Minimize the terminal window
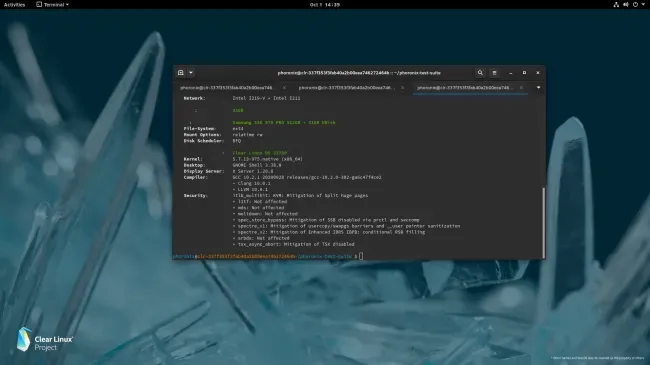Image resolution: width=650 pixels, height=365 pixels. click(x=510, y=73)
